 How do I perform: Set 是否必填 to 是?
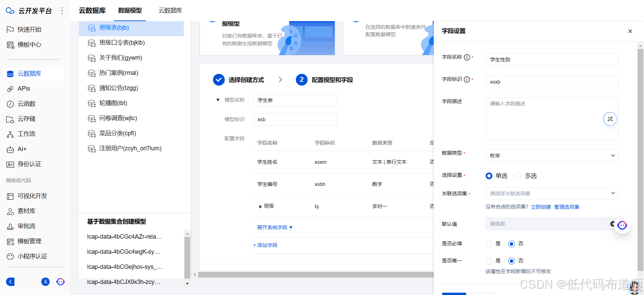489,244
